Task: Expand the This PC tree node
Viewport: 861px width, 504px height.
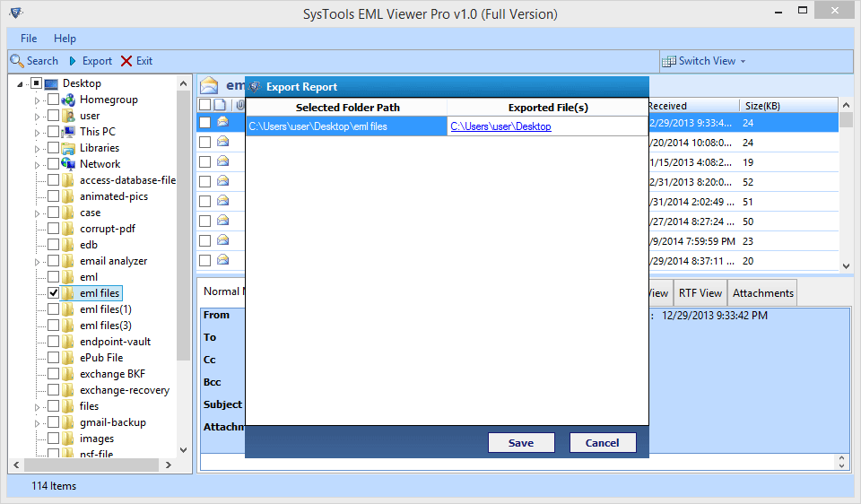Action: point(37,133)
